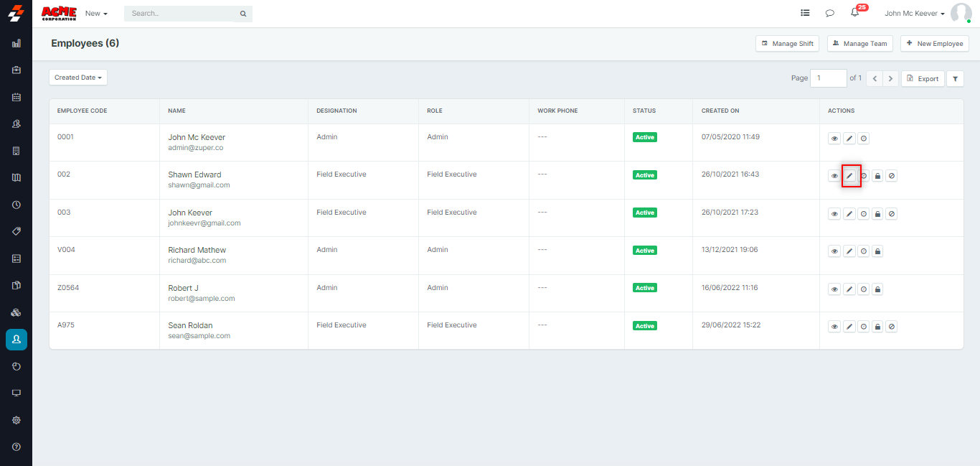This screenshot has height=466, width=980.
Task: Edit John Mc Keever with pencil icon
Action: pos(849,138)
